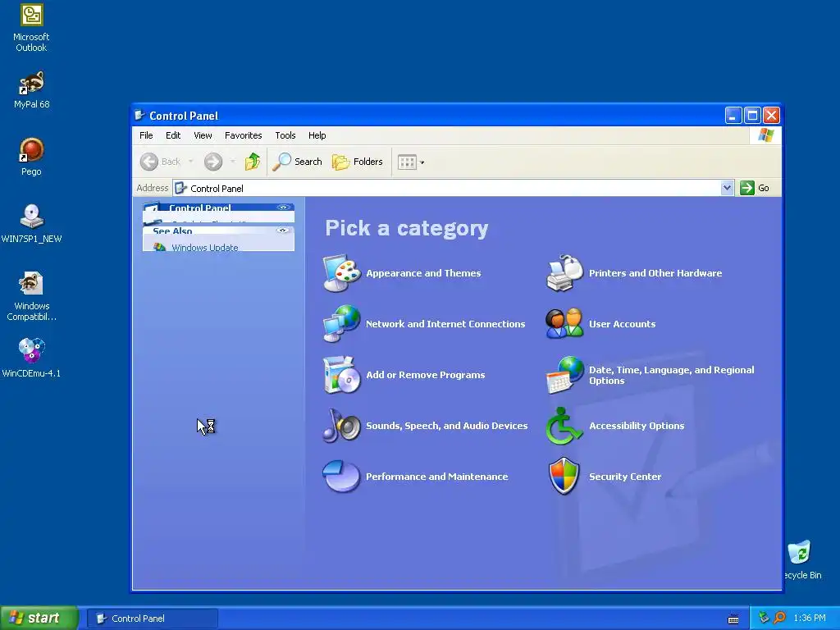Image resolution: width=840 pixels, height=630 pixels.
Task: Toggle the Folders pane toolbar button
Action: (x=358, y=162)
